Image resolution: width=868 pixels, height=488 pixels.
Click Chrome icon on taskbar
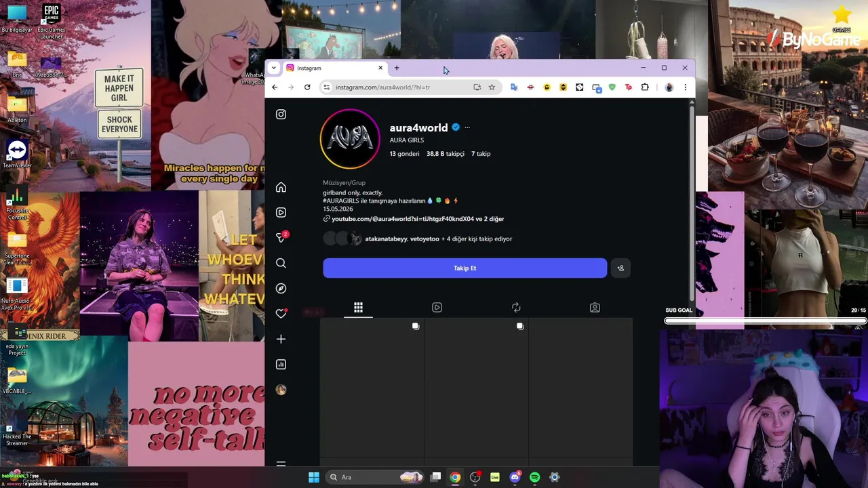(x=455, y=477)
